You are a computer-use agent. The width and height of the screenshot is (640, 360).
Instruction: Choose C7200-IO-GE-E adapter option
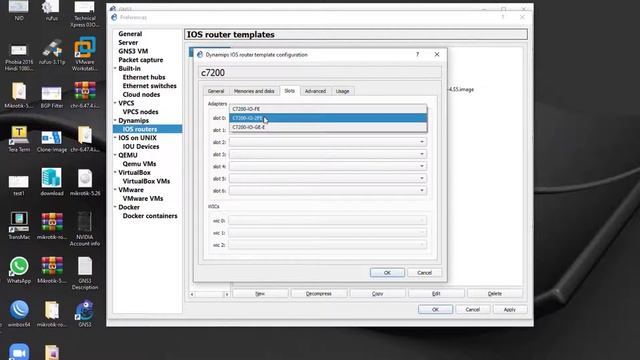[328, 127]
